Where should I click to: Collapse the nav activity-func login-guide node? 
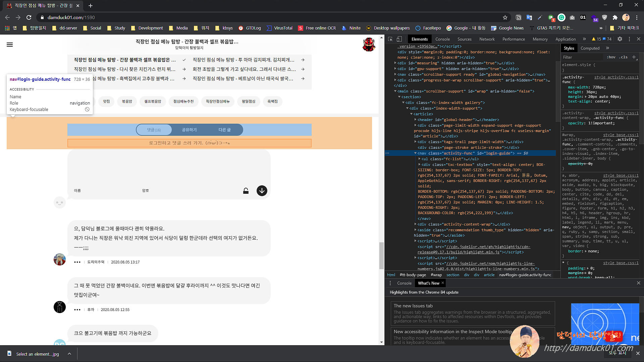[x=415, y=153]
